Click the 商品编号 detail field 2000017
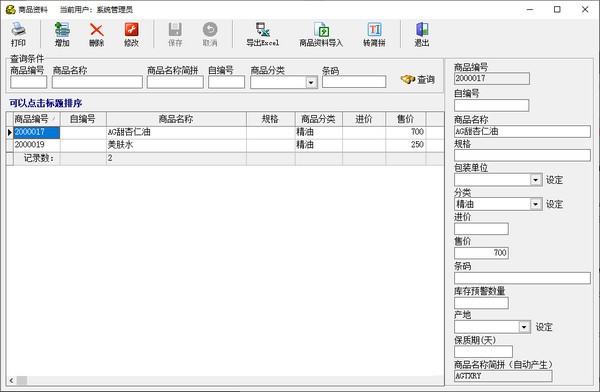600x392 pixels. [x=492, y=78]
